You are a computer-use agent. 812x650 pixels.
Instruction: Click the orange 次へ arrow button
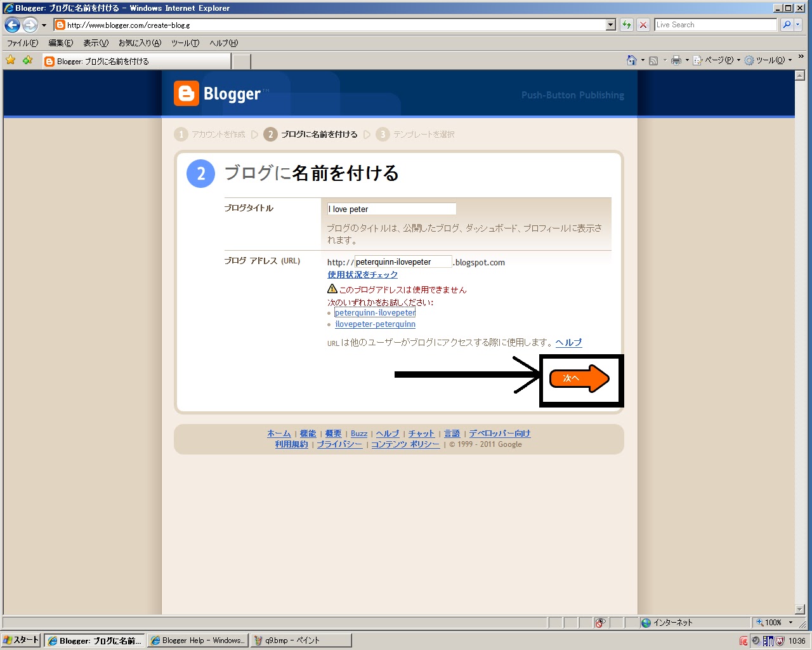click(579, 378)
